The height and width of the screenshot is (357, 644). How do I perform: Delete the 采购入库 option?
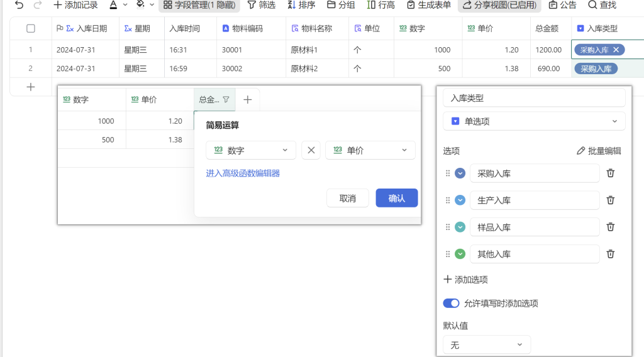[611, 173]
